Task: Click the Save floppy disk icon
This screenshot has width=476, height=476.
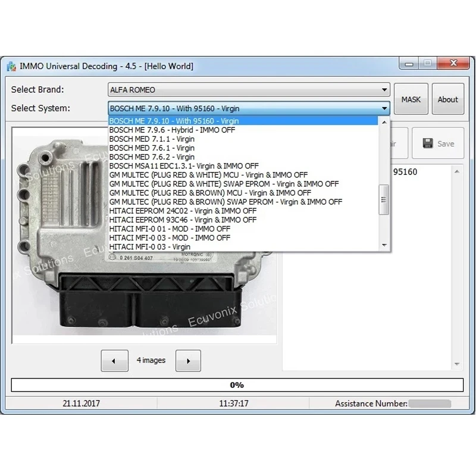Action: click(x=428, y=143)
